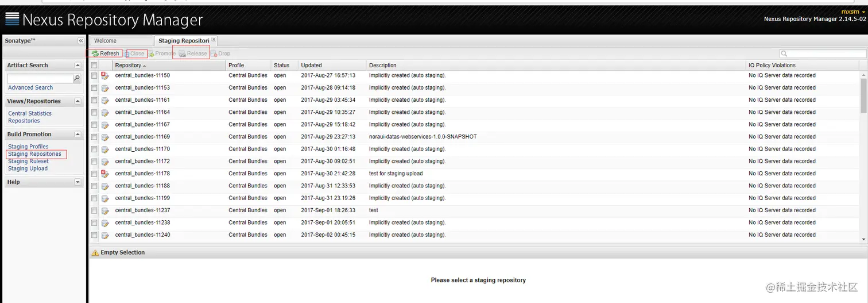Click repository icon for central_bundles-11199

coord(105,198)
